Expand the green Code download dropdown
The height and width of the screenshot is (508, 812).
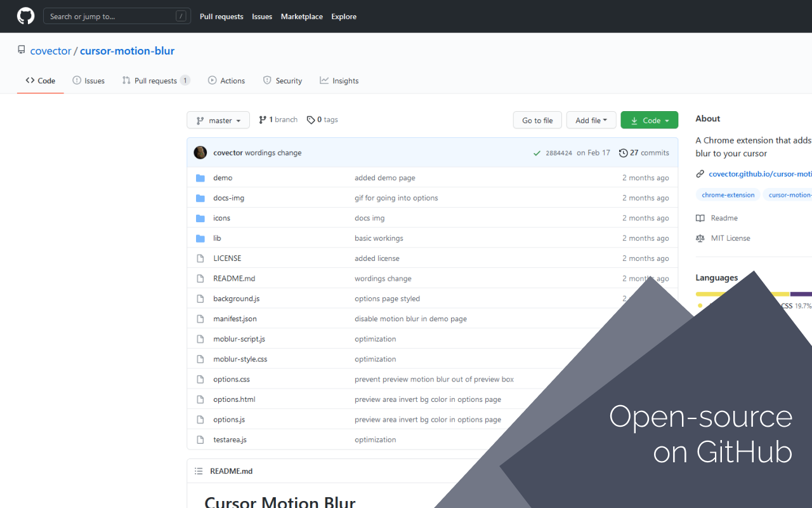coord(650,120)
